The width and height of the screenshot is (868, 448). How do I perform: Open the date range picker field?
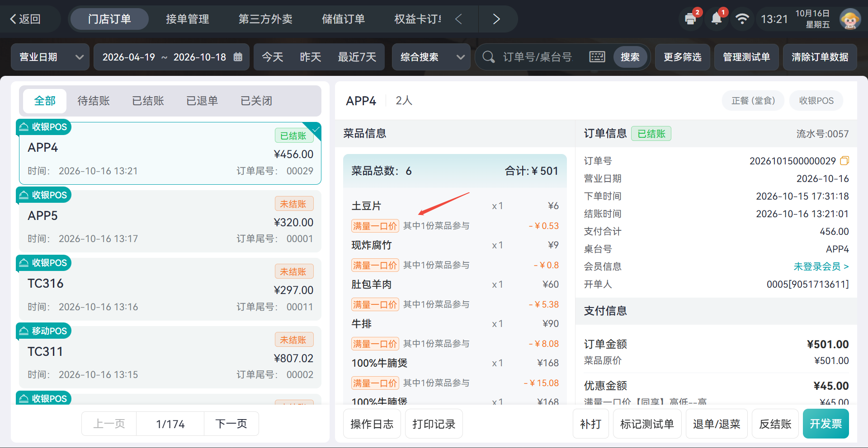[171, 57]
